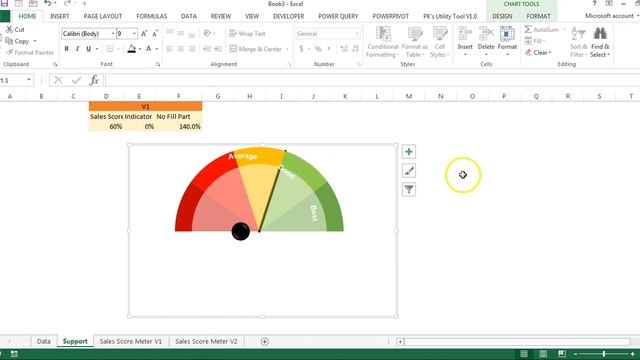Toggle Italic formatting
640x360 pixels.
click(x=78, y=49)
